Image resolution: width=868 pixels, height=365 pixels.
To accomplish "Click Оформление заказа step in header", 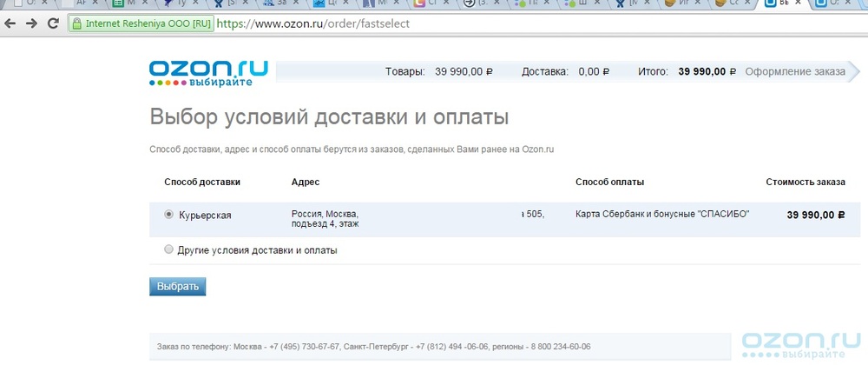I will pyautogui.click(x=794, y=71).
